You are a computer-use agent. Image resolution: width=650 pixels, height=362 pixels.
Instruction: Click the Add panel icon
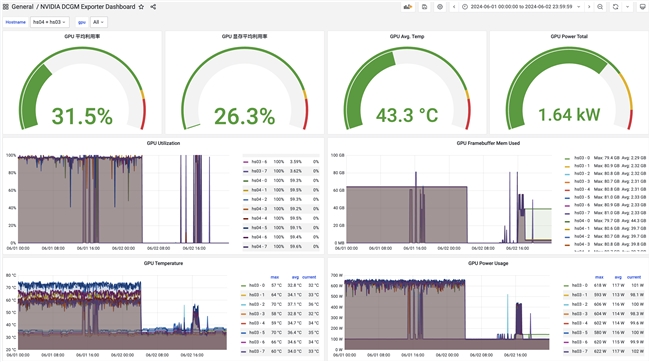pyautogui.click(x=408, y=7)
